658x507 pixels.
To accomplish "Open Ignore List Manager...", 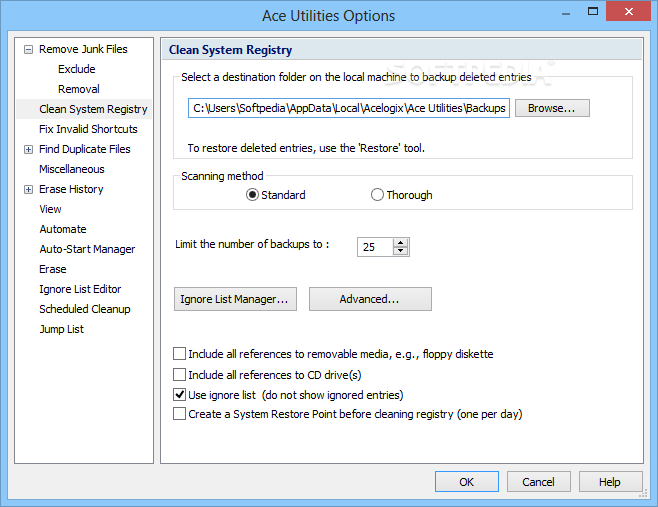I will coord(235,299).
